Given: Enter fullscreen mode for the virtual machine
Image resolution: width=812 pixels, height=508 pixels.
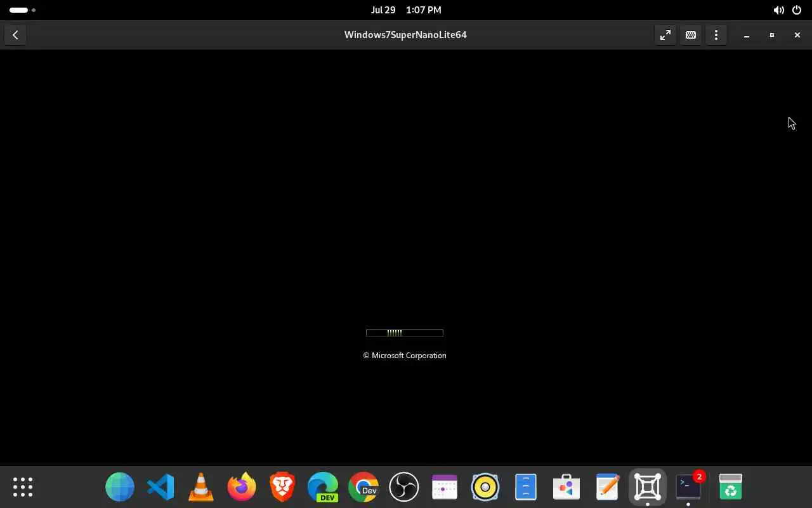Looking at the screenshot, I should [665, 35].
